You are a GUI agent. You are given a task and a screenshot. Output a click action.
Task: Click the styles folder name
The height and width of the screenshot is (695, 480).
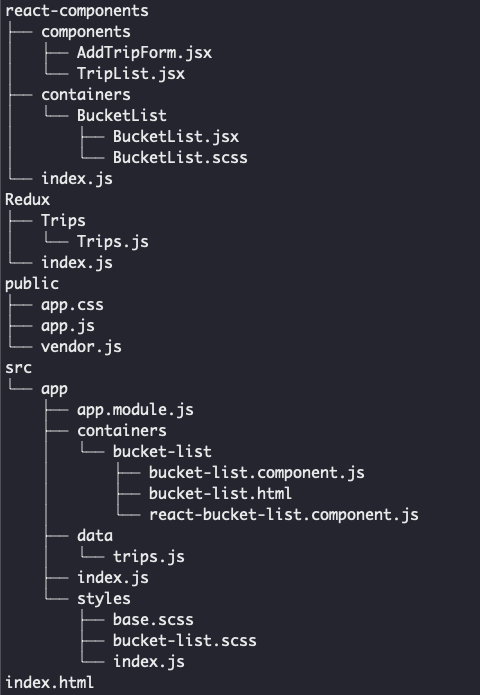pos(104,599)
